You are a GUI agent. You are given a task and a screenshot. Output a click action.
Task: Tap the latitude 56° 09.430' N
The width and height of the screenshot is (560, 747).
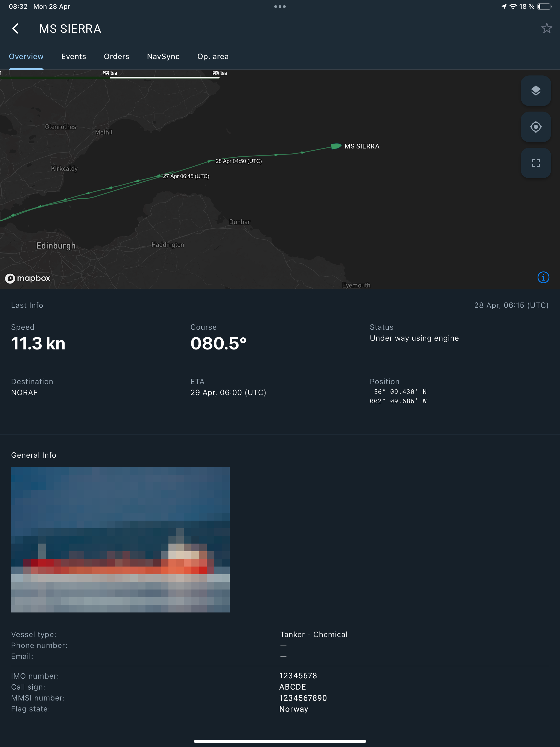point(400,392)
